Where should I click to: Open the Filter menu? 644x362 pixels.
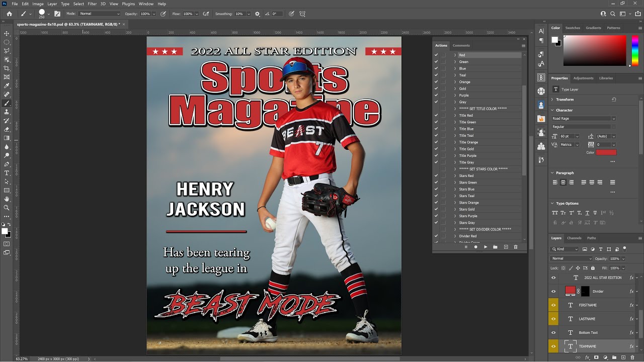tap(92, 4)
